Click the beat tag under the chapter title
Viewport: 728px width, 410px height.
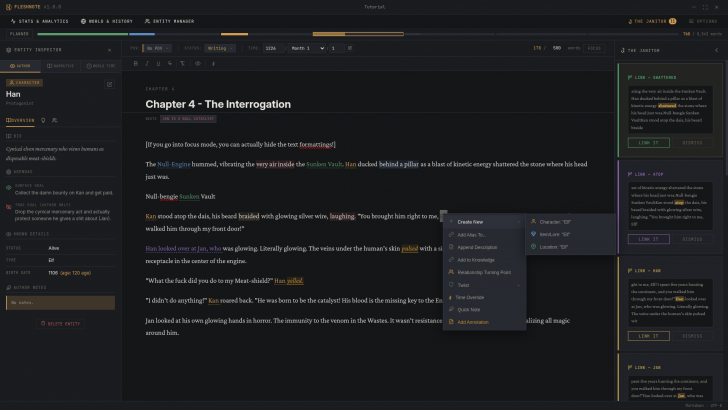coord(188,119)
